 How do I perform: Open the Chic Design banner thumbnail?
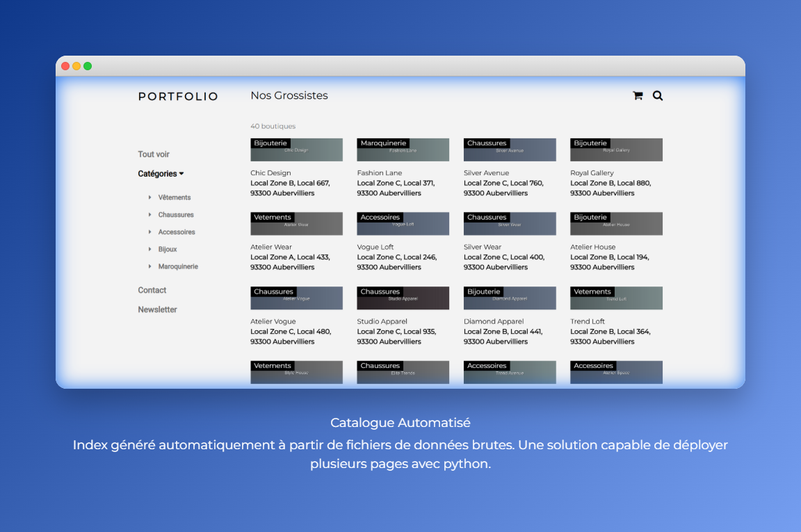click(x=296, y=150)
